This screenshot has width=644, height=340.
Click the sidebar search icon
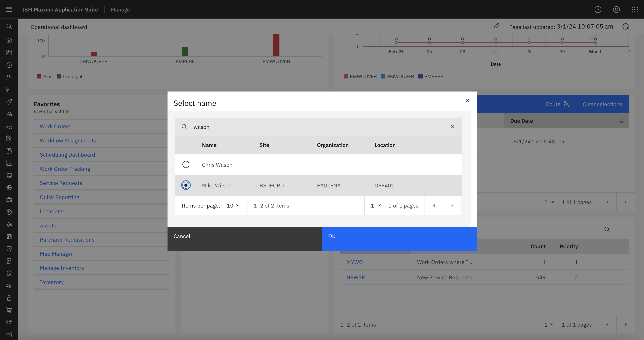[9, 26]
